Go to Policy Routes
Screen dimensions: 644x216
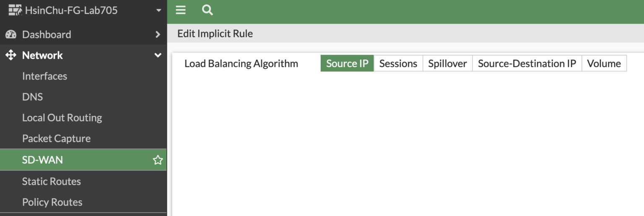tap(52, 202)
